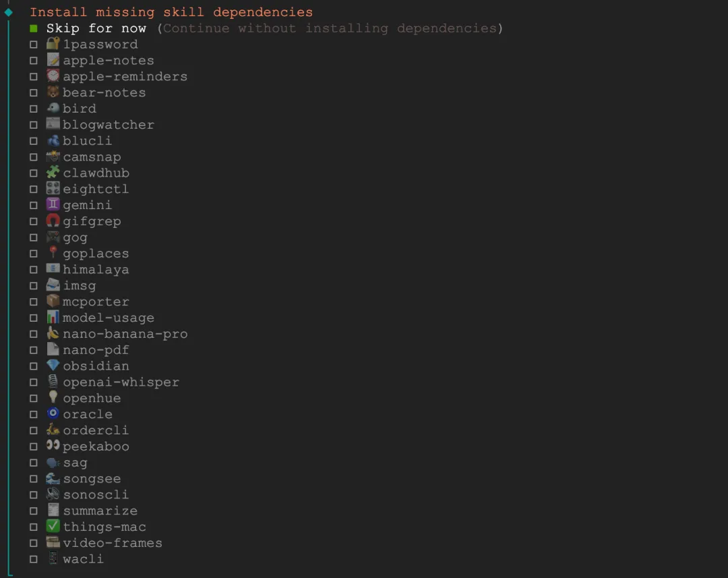
Task: Click the apple-reminders icon
Action: pos(53,76)
